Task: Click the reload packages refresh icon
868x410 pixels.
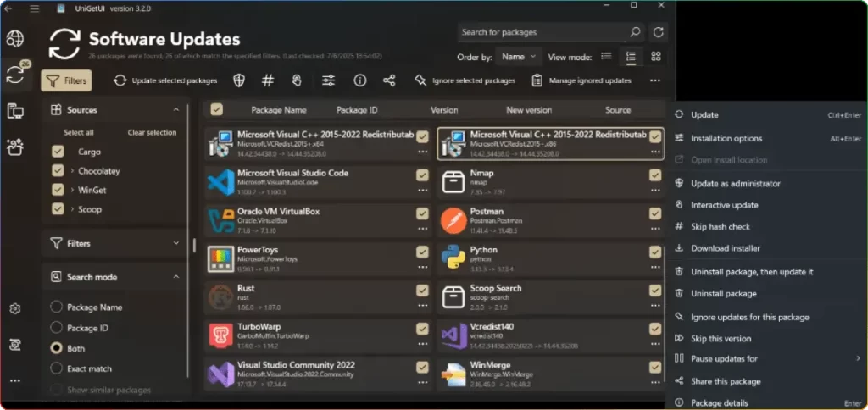Action: [658, 32]
